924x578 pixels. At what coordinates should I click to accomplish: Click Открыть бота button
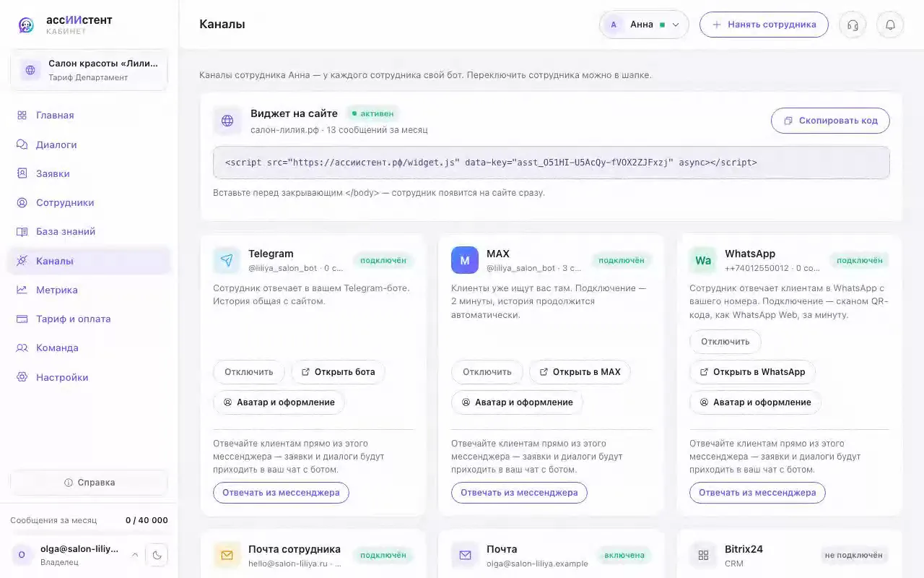(x=338, y=372)
